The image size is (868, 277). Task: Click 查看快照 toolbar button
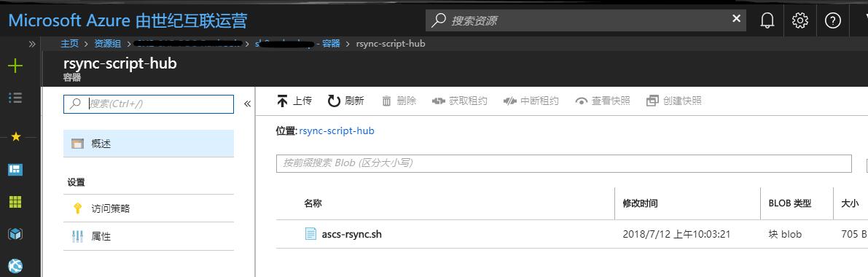click(x=603, y=101)
